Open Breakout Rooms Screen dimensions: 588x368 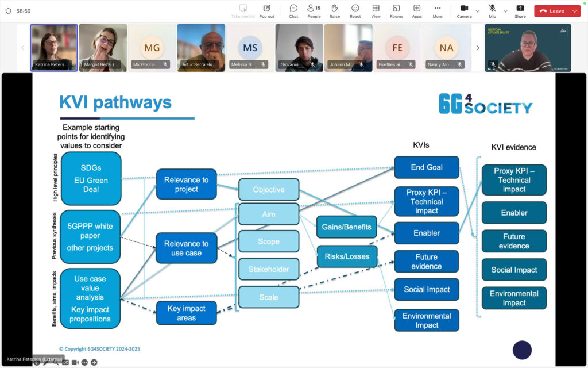click(x=396, y=11)
